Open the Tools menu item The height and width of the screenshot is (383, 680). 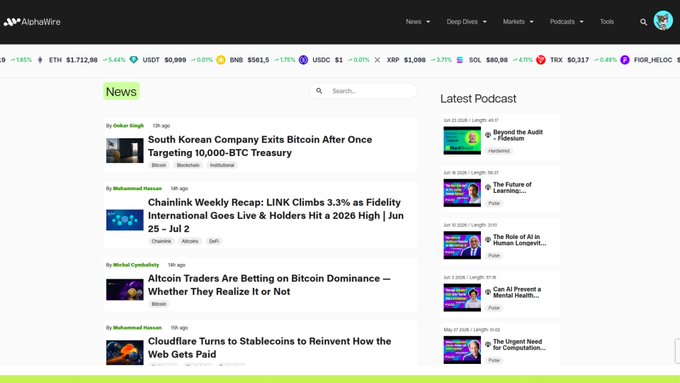click(607, 22)
